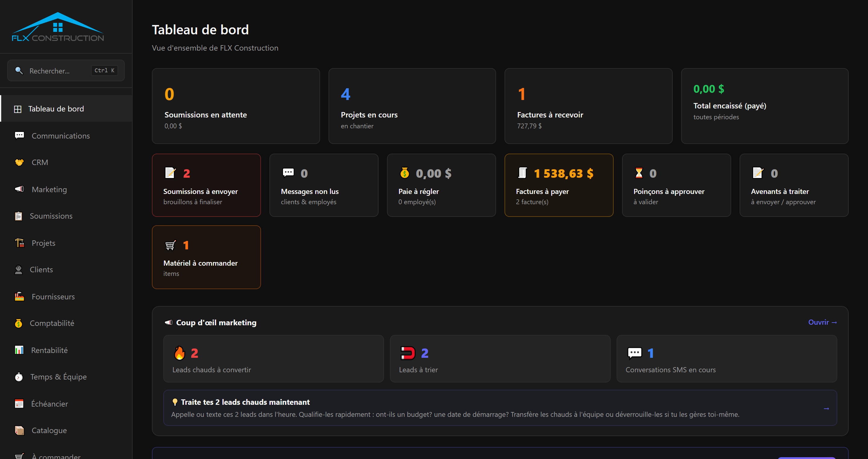Click the Catalogue package icon
This screenshot has width=868, height=459.
(x=19, y=430)
